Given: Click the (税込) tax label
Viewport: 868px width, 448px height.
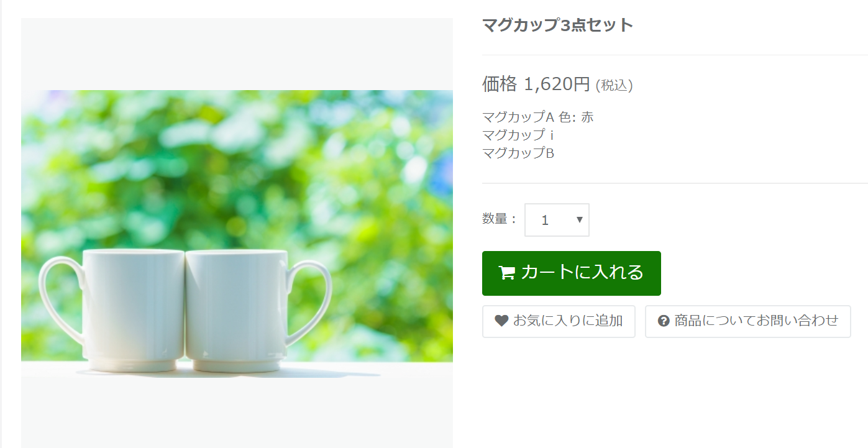Looking at the screenshot, I should 614,86.
